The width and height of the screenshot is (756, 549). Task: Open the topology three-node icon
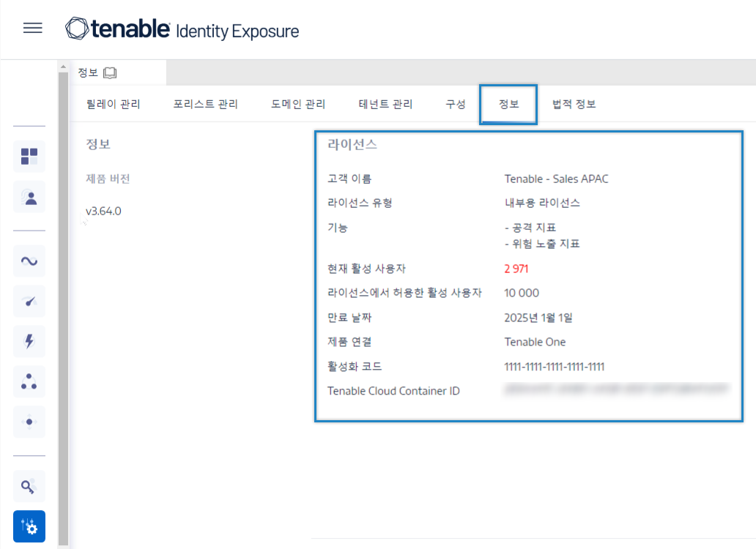(29, 382)
